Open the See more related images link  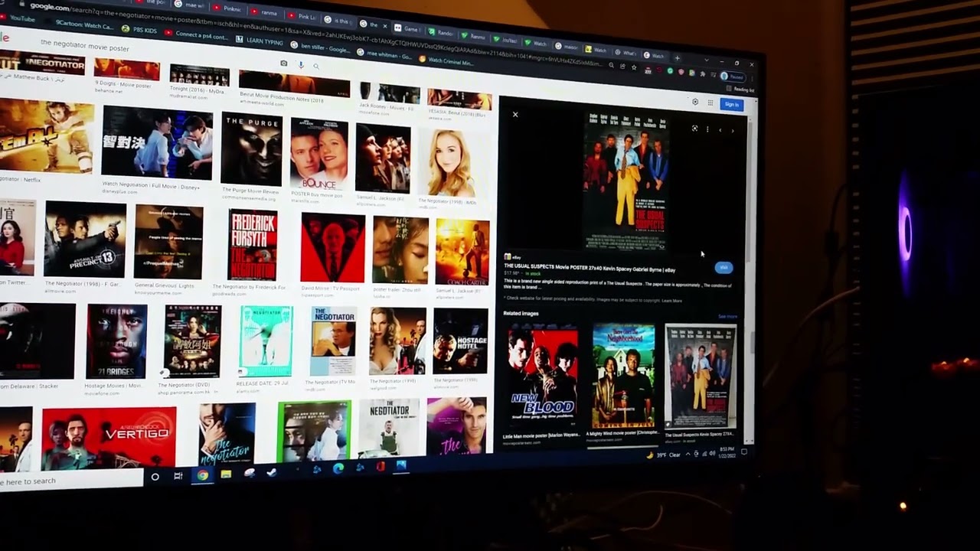coord(727,316)
